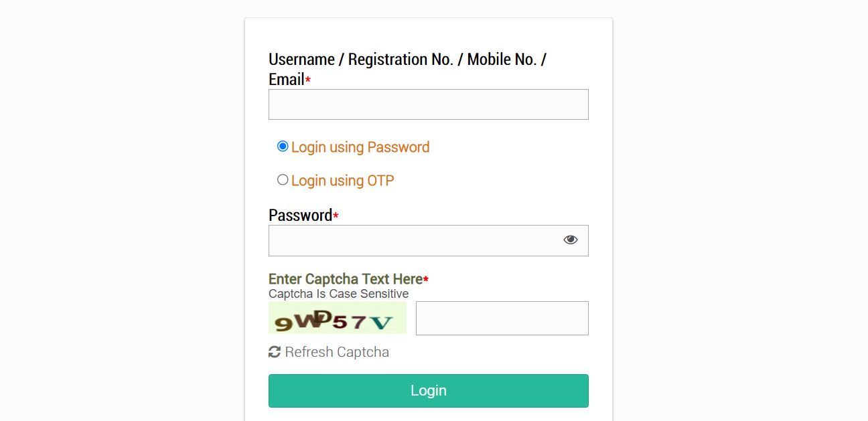The image size is (868, 421).
Task: Focus the Username / Email input field
Action: pos(428,104)
